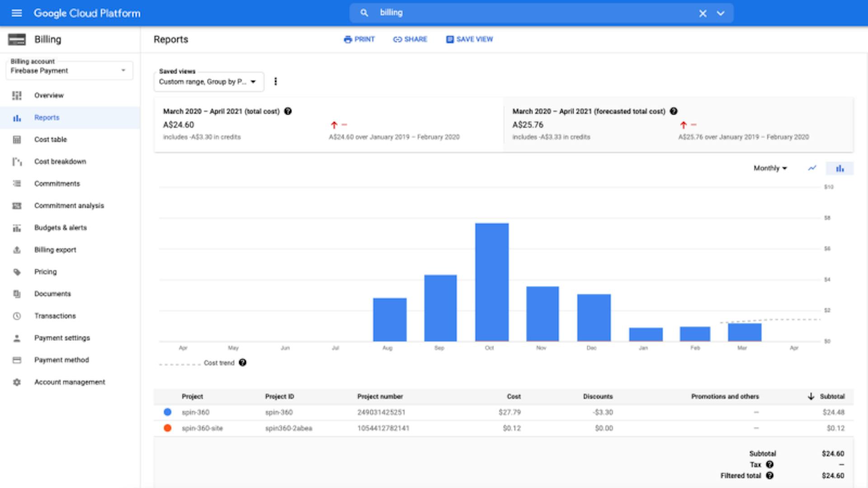Switch to bar chart view
This screenshot has width=868, height=488.
coord(840,168)
